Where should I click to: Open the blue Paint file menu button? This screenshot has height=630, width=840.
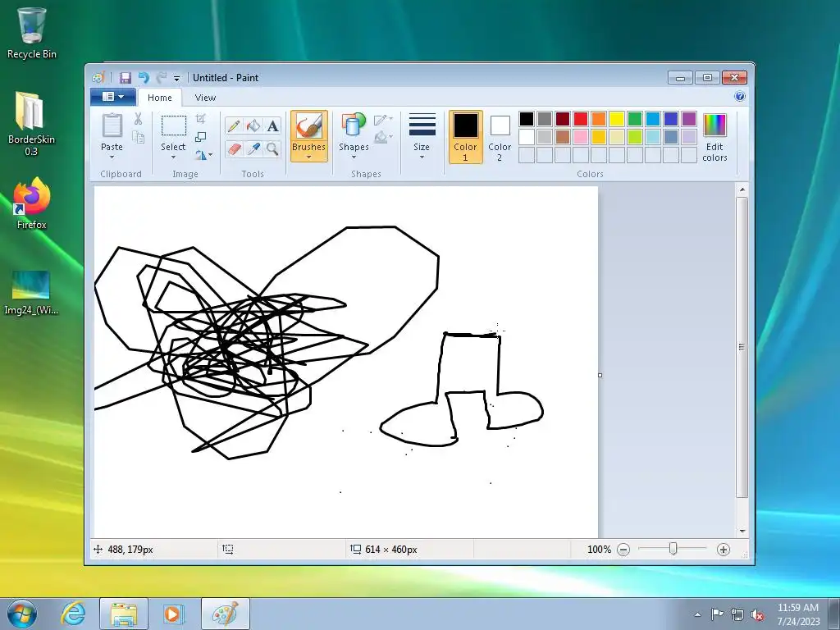click(113, 97)
